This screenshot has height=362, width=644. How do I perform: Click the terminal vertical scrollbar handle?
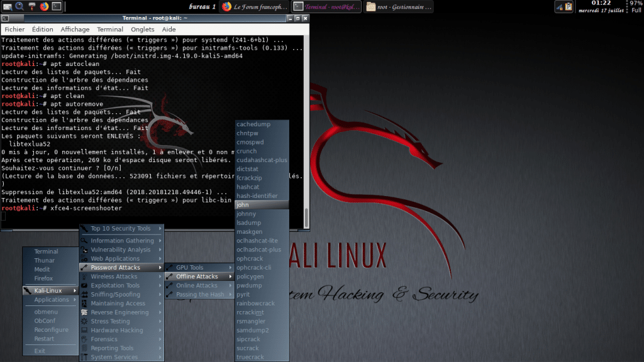(x=306, y=218)
